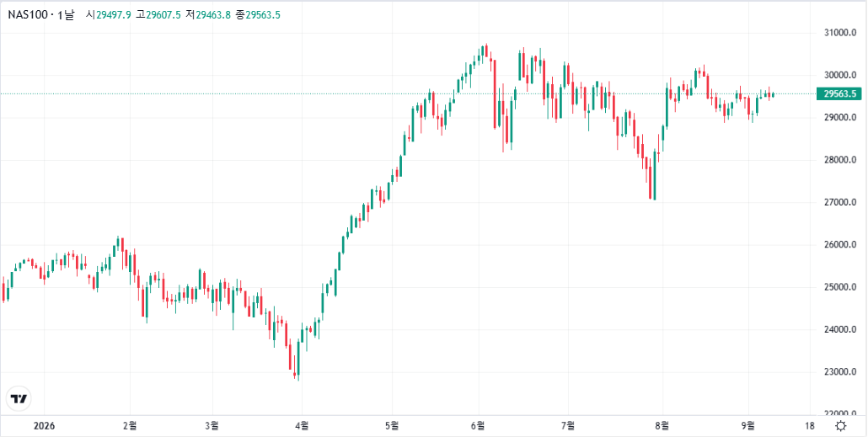This screenshot has width=868, height=437.
Task: Click the 9월 label on time axis
Action: point(748,427)
